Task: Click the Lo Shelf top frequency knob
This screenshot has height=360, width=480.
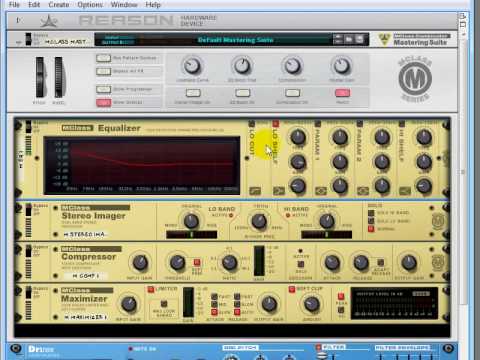Action: (298, 137)
